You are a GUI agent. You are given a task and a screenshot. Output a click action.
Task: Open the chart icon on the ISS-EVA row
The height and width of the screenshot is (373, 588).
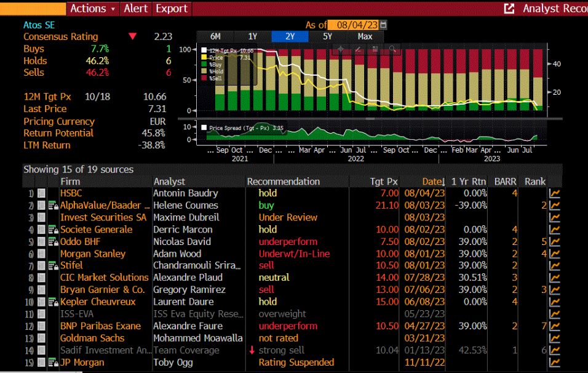[x=555, y=314]
